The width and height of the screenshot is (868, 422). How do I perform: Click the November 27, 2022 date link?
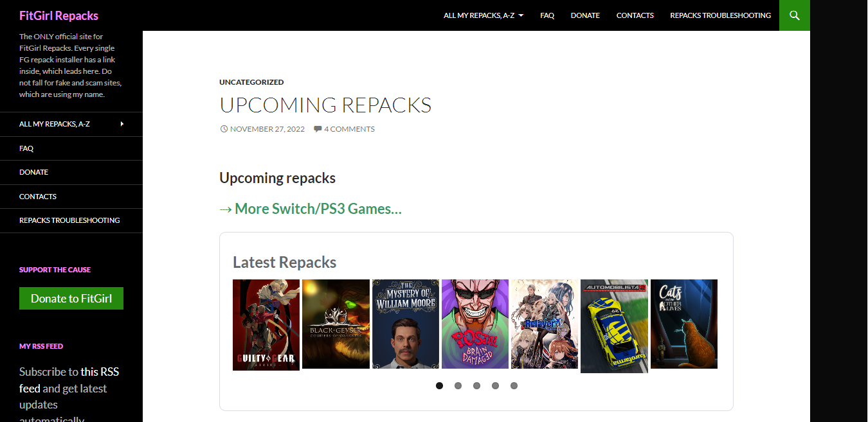(267, 129)
